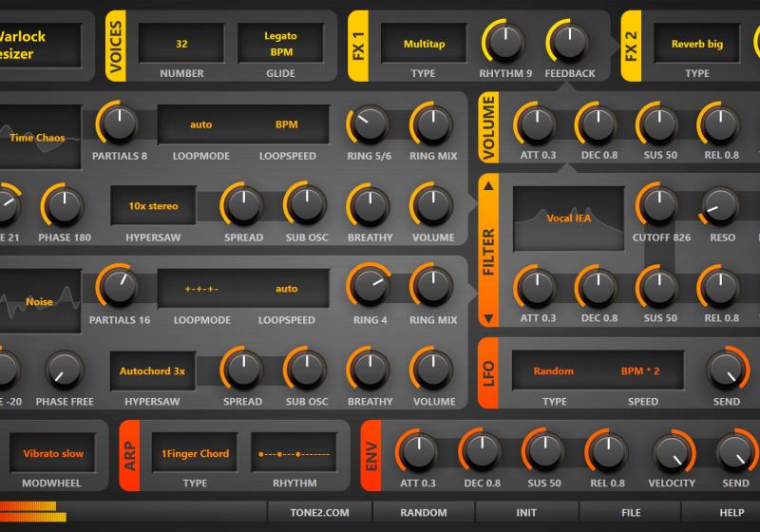Image resolution: width=760 pixels, height=532 pixels.
Task: Click the volume envelope SUS 50 knob
Action: point(658,124)
